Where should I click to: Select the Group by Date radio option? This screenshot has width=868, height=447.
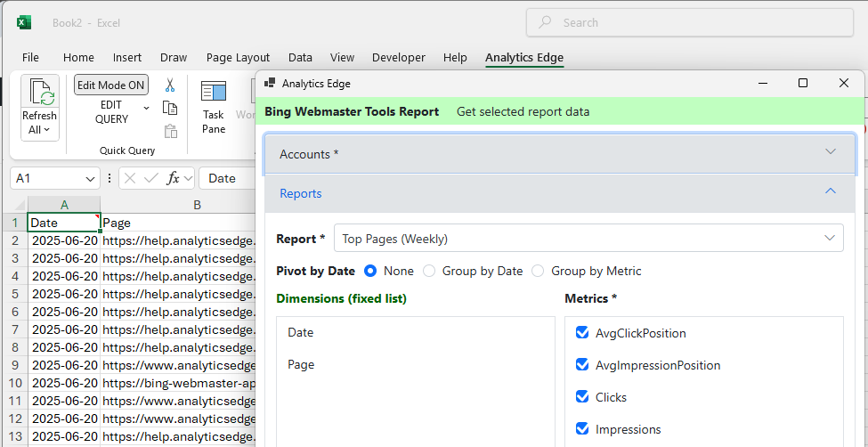coord(430,271)
